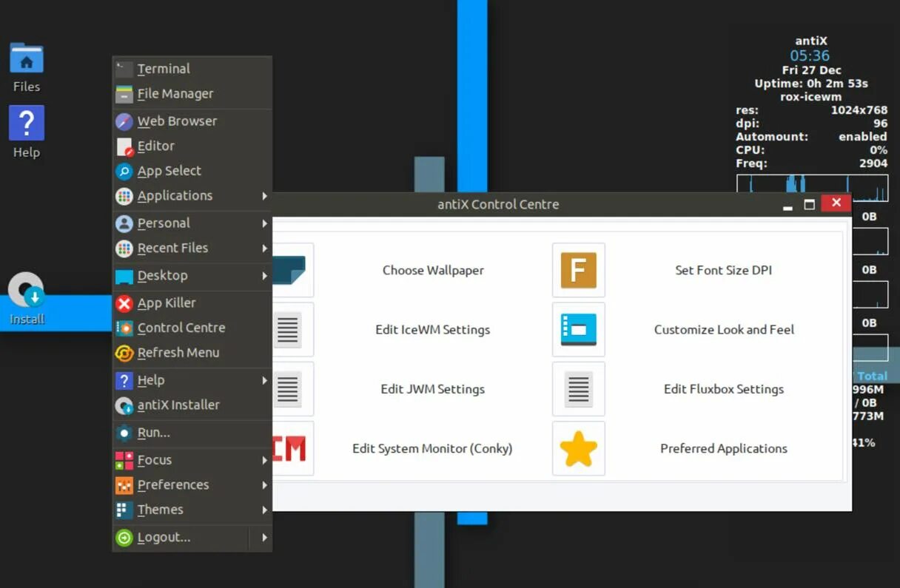Viewport: 900px width, 588px height.
Task: Click the Logout green icon
Action: (x=124, y=538)
